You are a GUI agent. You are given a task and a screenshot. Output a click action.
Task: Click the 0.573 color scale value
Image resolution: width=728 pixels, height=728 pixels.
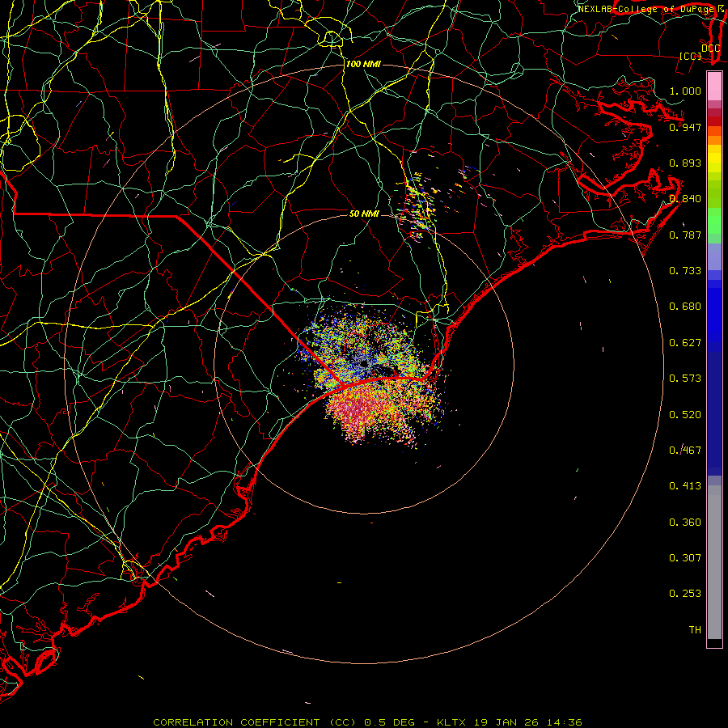coord(685,379)
